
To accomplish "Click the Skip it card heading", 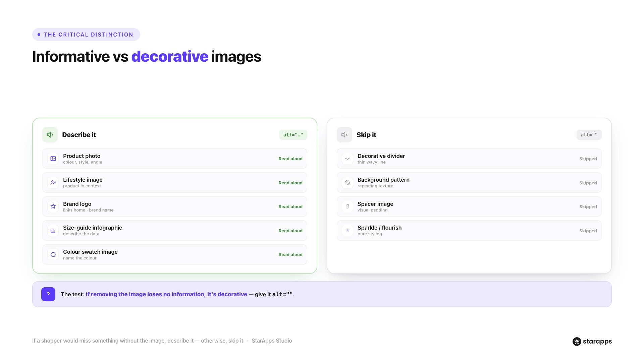I will point(366,135).
